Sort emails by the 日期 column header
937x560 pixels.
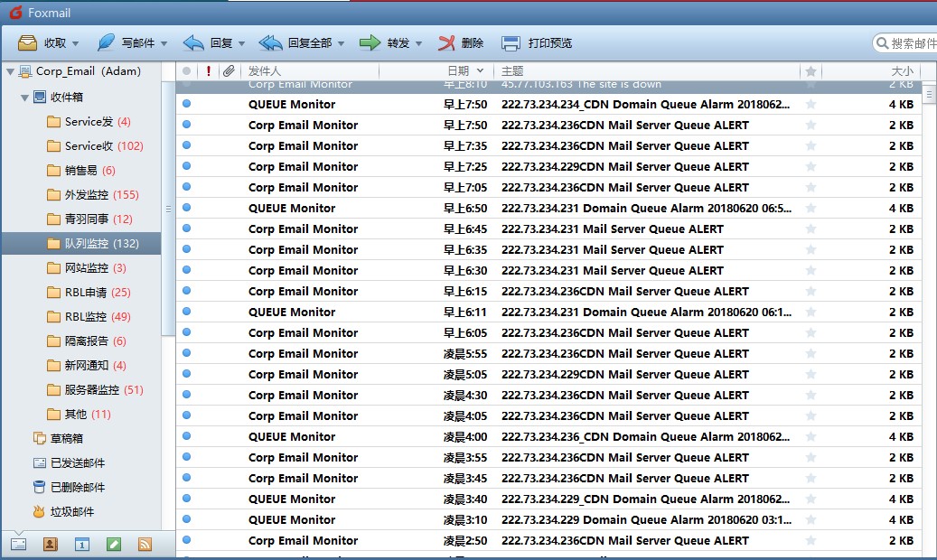[x=459, y=70]
